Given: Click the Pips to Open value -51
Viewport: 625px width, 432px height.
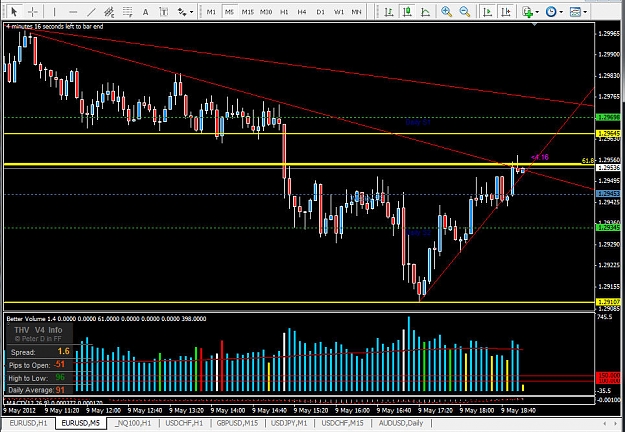Looking at the screenshot, I should tap(59, 364).
